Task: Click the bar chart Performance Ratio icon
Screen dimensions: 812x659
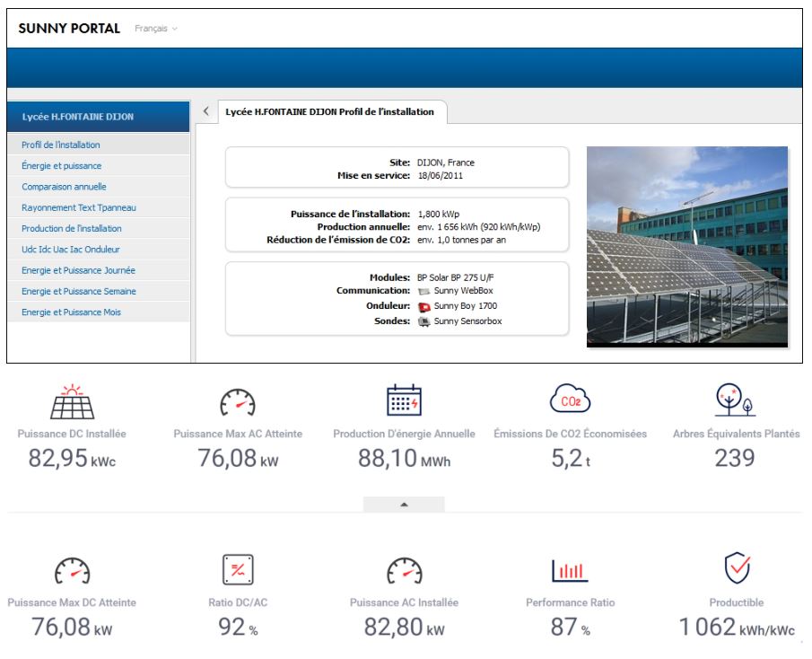Action: coord(570,570)
